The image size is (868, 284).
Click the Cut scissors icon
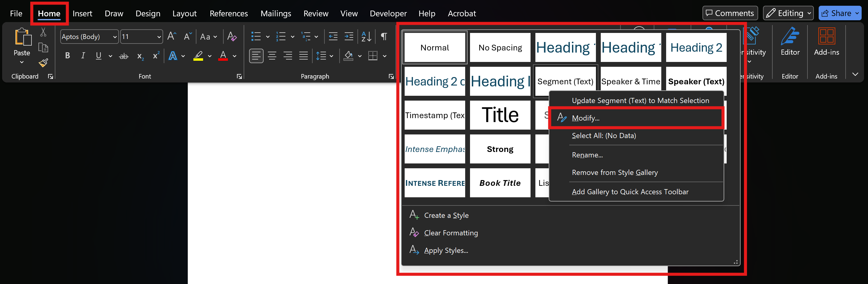[x=43, y=32]
